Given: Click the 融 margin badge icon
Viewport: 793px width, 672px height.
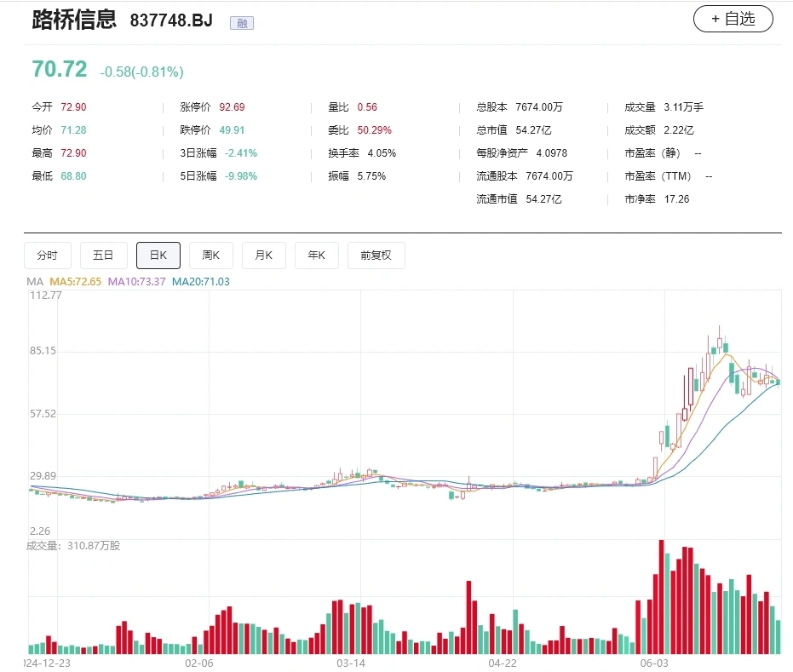Looking at the screenshot, I should [242, 23].
